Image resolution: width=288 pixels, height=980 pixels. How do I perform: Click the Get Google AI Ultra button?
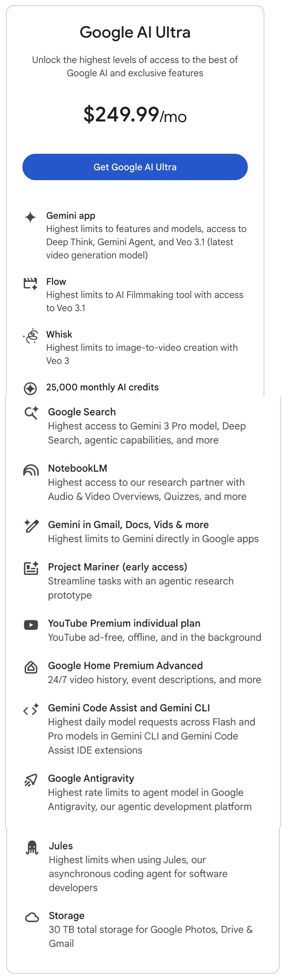135,167
